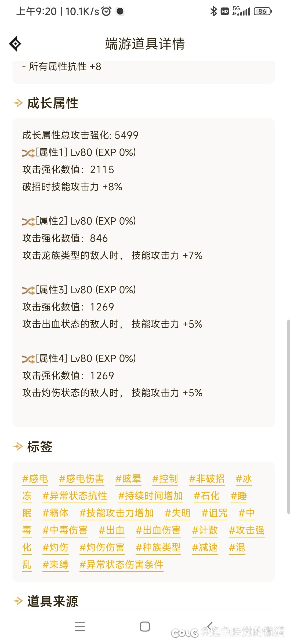Tap arrow icon beside 成长属性 heading
Viewport: 290px width, 644px height.
[18, 103]
